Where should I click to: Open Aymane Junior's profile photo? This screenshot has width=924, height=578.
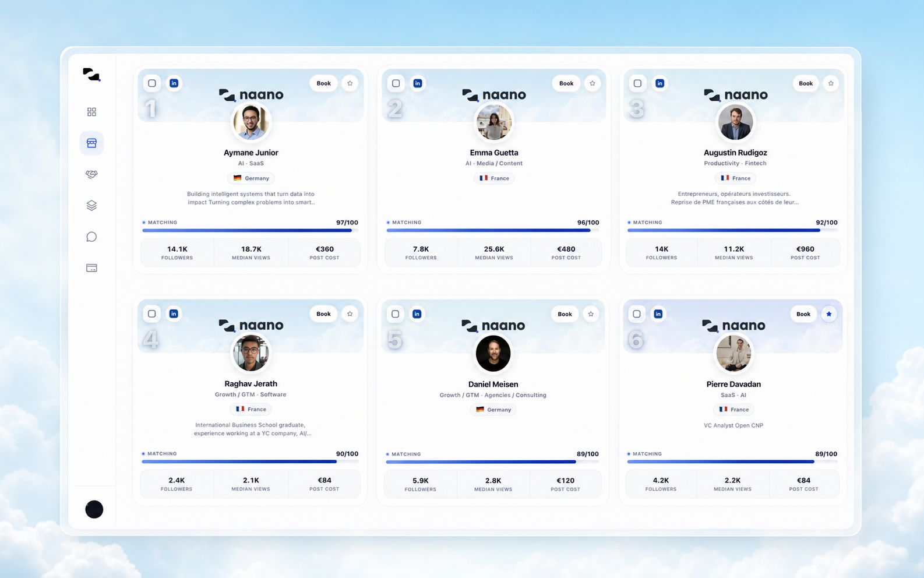pyautogui.click(x=251, y=122)
